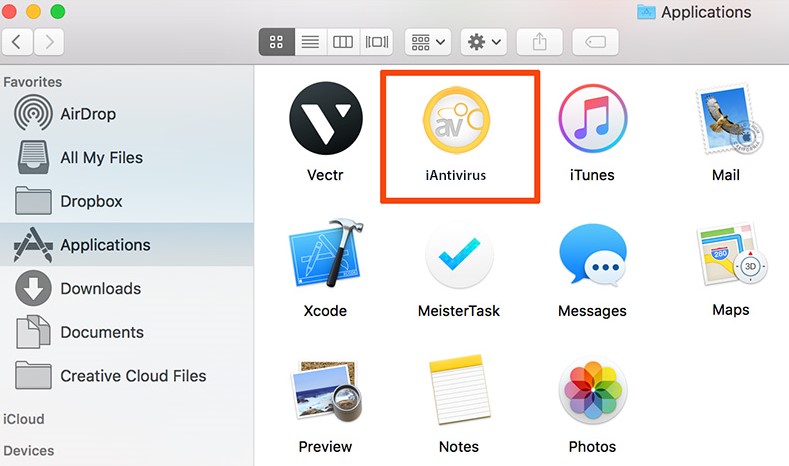Open the item arrangement dropdown
Image resolution: width=789 pixels, height=466 pixels.
(428, 42)
